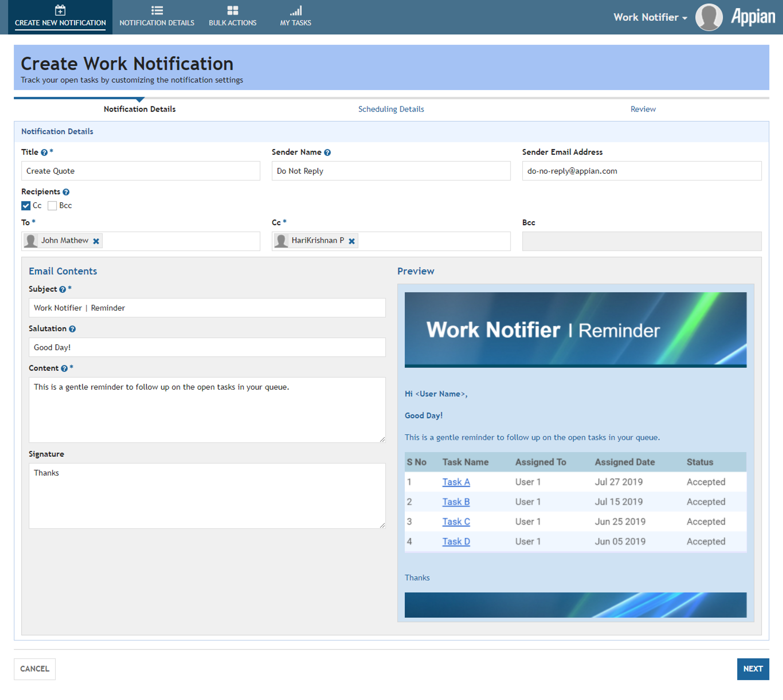Go to Create New Notification tab
This screenshot has width=783, height=700.
60,17
